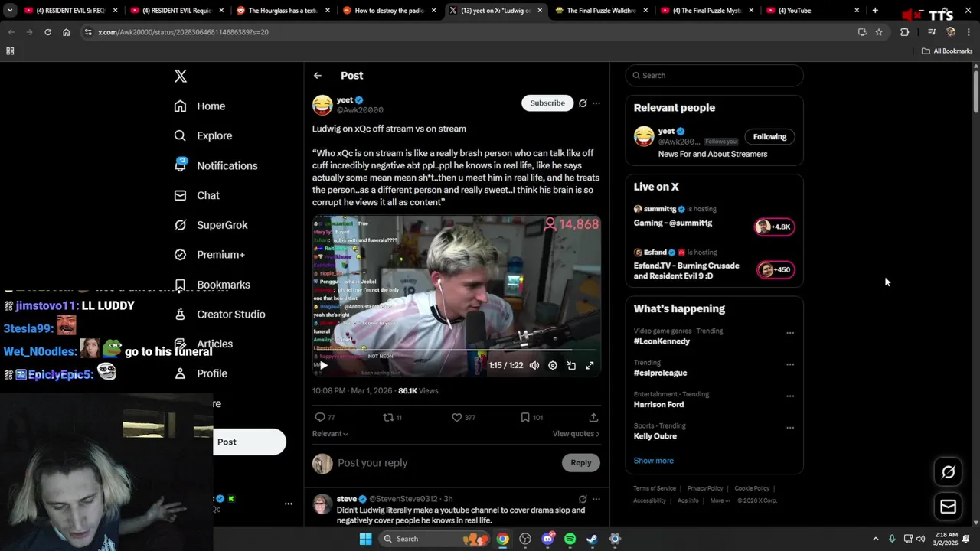Screen dimensions: 980x551
Task: Open more options for #LeonKennedy trend
Action: (790, 333)
